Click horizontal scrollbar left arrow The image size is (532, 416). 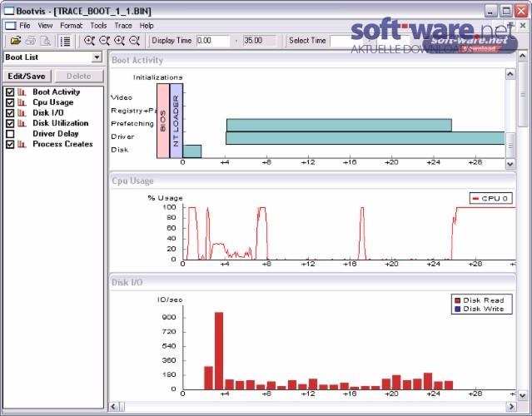114,406
